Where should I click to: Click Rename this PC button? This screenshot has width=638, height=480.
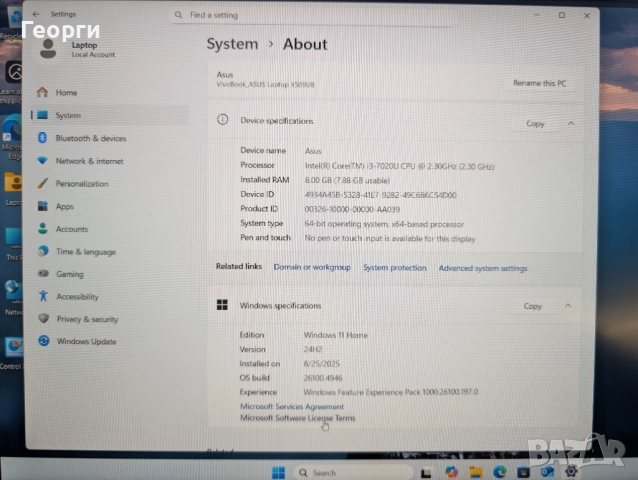pyautogui.click(x=540, y=83)
